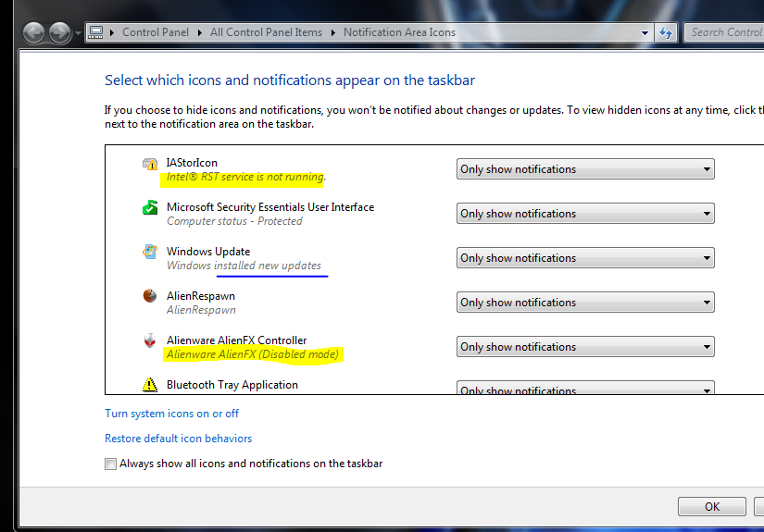This screenshot has height=532, width=764.
Task: Click Bluetooth Tray Application warning icon
Action: click(150, 385)
